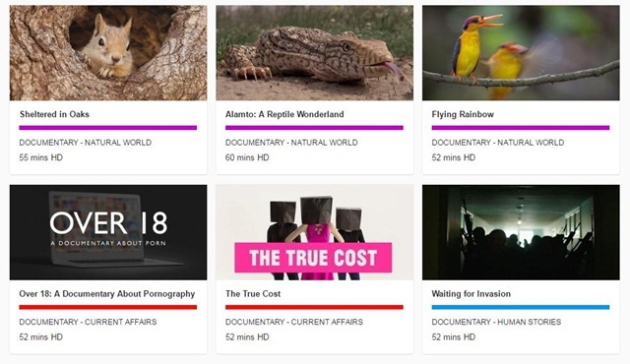The height and width of the screenshot is (364, 630).
Task: Open the Waiting for Invasion title
Action: click(471, 294)
